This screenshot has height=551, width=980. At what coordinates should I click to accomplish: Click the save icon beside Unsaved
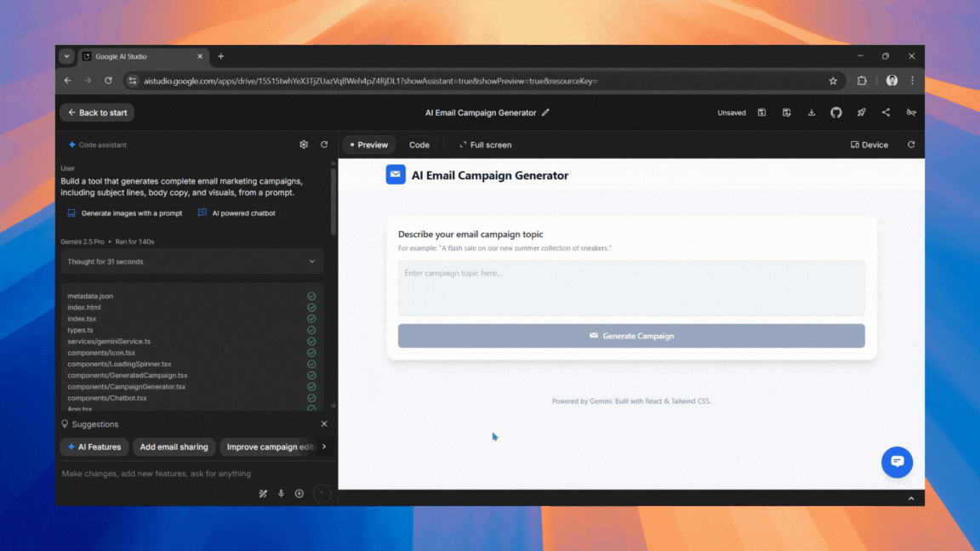[x=761, y=112]
